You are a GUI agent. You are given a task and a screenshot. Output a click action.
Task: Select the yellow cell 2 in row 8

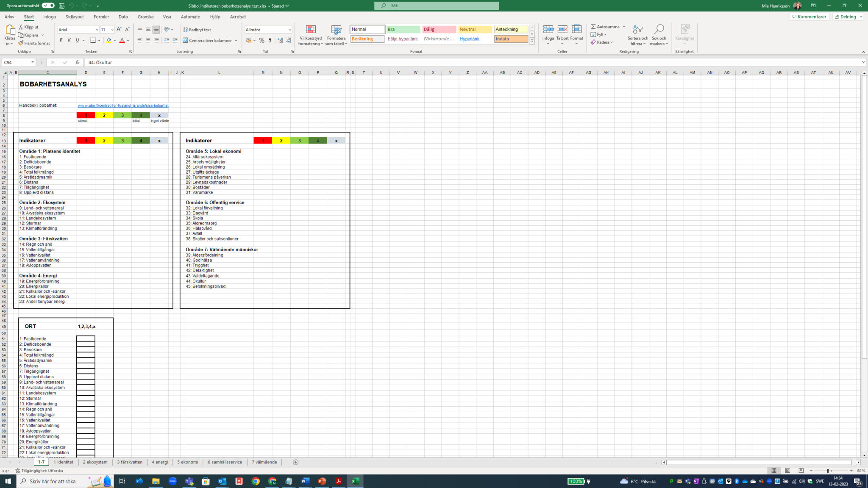[x=104, y=115]
